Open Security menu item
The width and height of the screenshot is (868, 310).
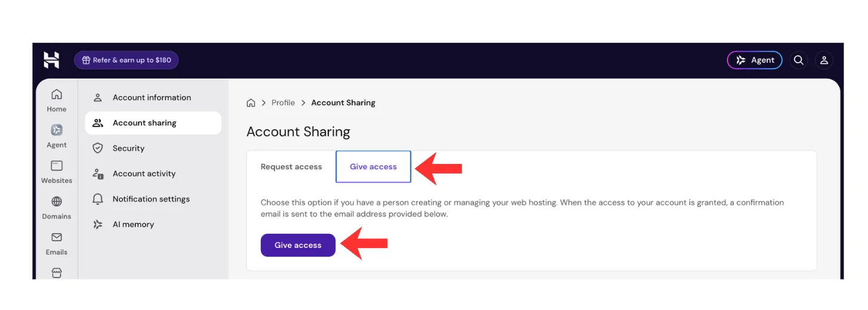pyautogui.click(x=153, y=148)
